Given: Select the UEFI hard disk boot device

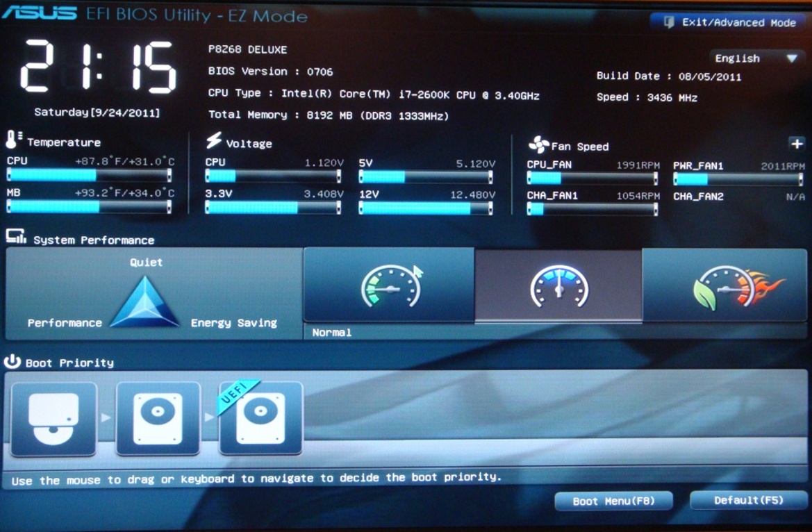Looking at the screenshot, I should [x=261, y=417].
